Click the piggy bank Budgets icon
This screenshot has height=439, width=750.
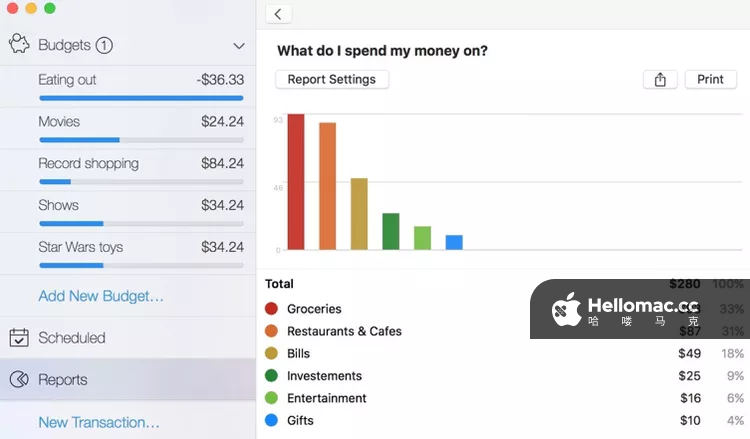[x=20, y=45]
